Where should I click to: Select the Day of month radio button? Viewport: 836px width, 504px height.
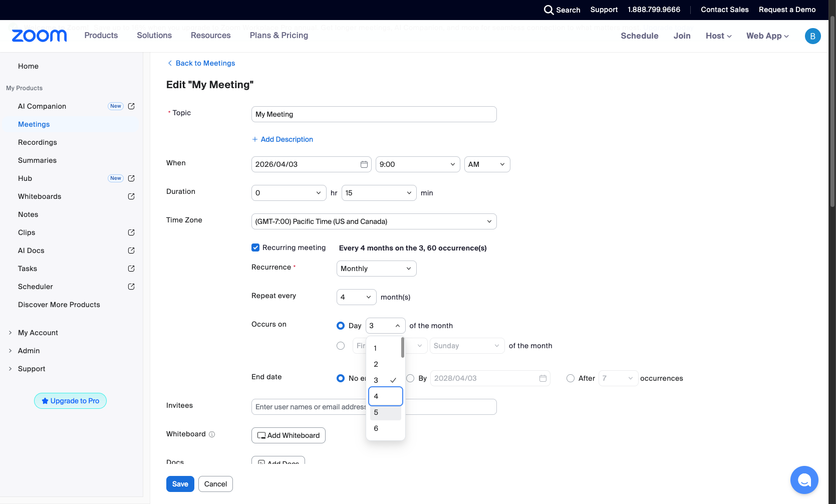click(x=341, y=326)
